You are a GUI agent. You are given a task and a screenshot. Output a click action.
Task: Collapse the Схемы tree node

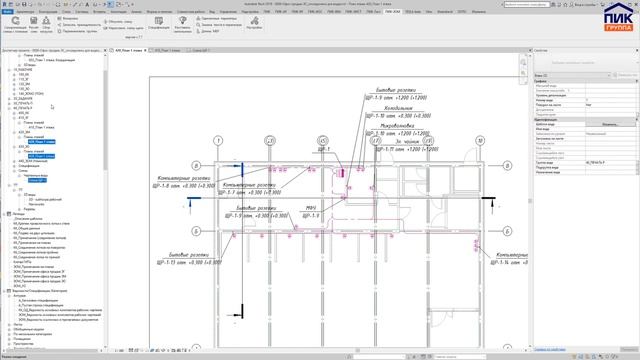[14, 171]
